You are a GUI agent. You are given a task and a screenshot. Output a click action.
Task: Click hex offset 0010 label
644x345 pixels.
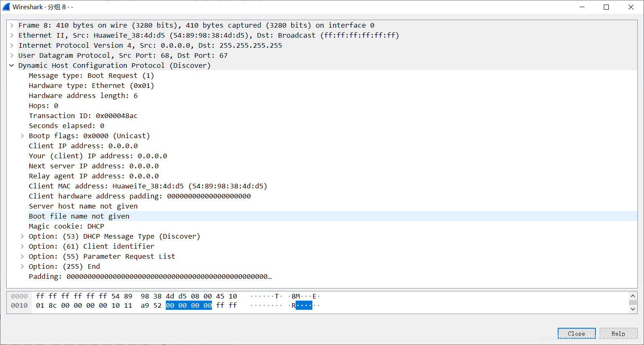pyautogui.click(x=19, y=305)
